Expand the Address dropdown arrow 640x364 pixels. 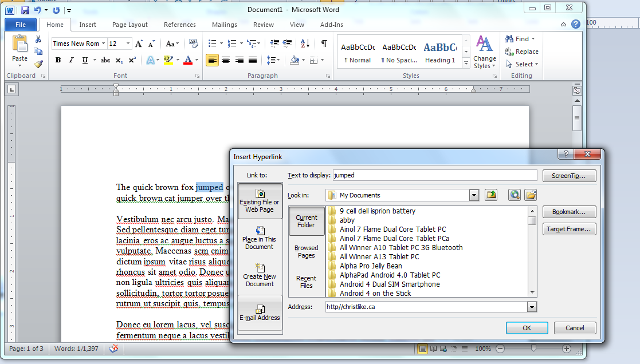point(532,307)
